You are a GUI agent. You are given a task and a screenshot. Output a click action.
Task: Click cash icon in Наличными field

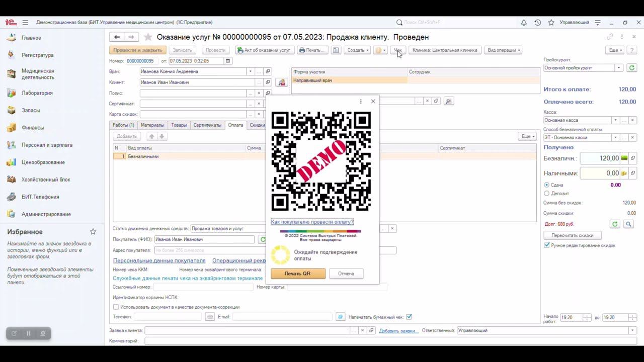624,173
